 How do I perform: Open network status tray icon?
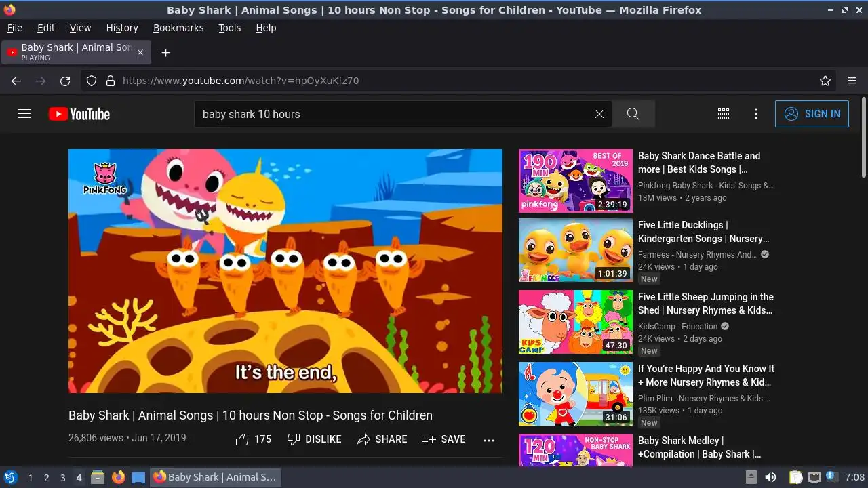(x=814, y=477)
